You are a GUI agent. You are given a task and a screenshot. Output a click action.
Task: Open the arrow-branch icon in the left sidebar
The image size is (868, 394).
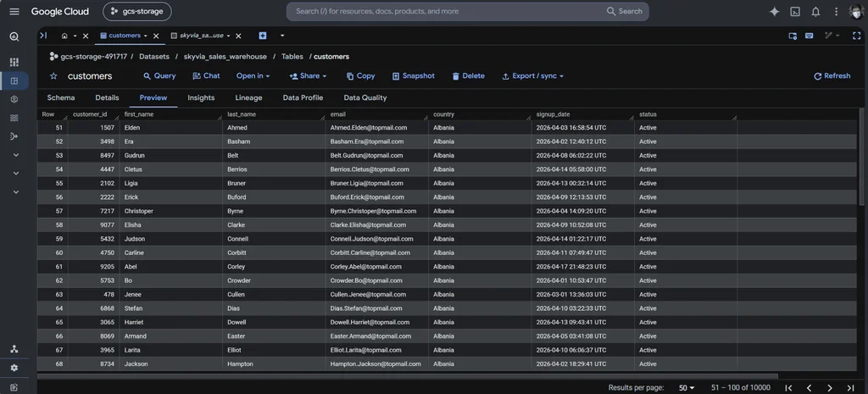pos(14,136)
